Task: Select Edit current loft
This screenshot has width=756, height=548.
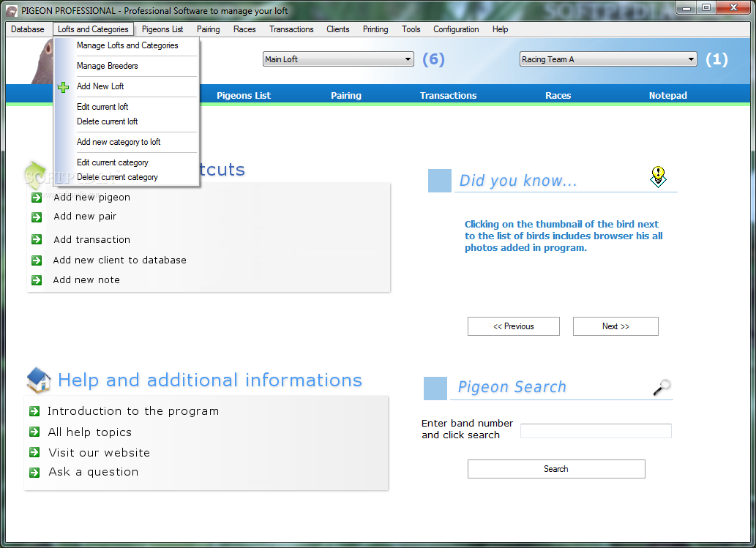Action: pos(127,107)
